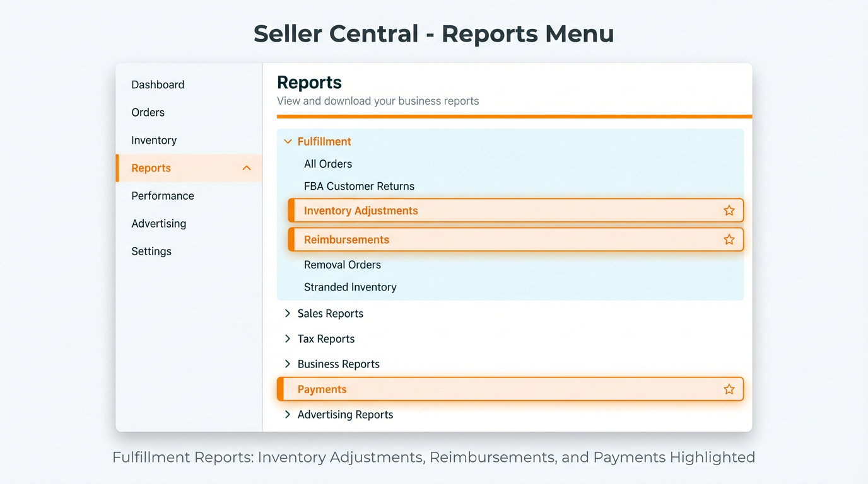This screenshot has width=868, height=484.
Task: Click the star icon beside Inventory Adjustments
Action: tap(729, 210)
